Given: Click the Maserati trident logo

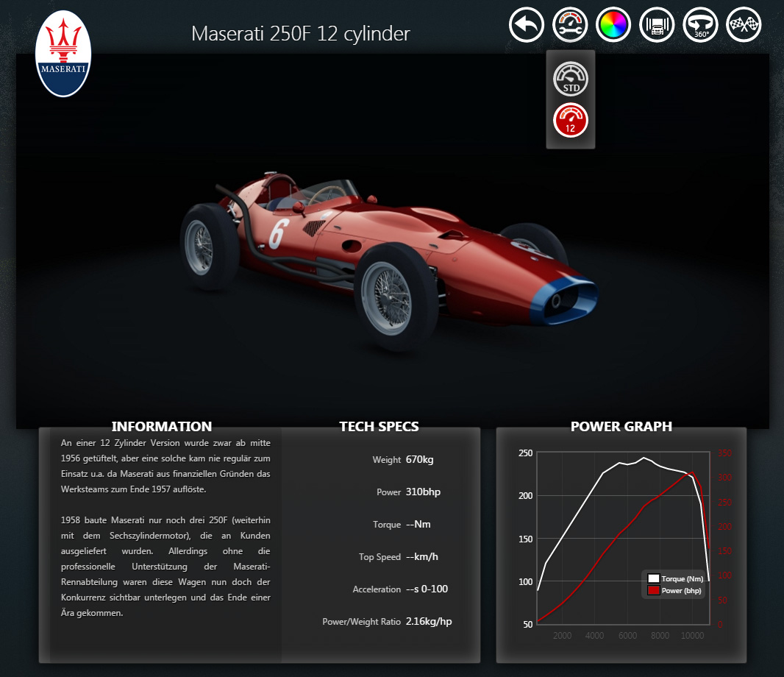Looking at the screenshot, I should coord(63,54).
